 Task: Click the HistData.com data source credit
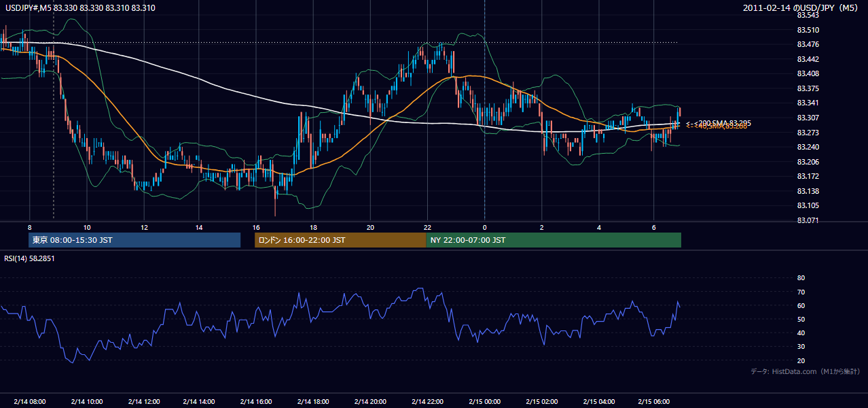(x=805, y=371)
